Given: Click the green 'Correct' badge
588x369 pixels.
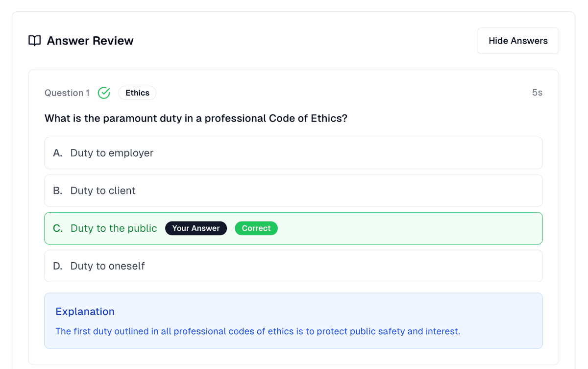Looking at the screenshot, I should tap(256, 228).
